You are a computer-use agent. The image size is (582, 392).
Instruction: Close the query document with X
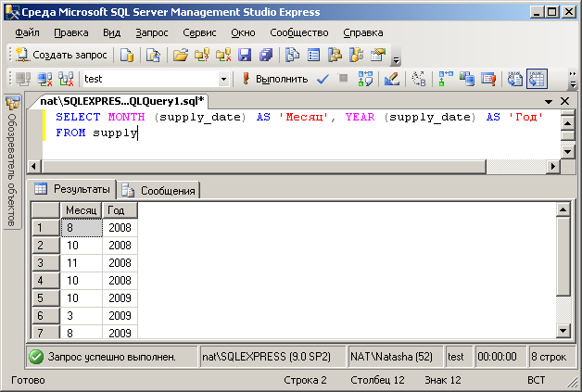565,101
